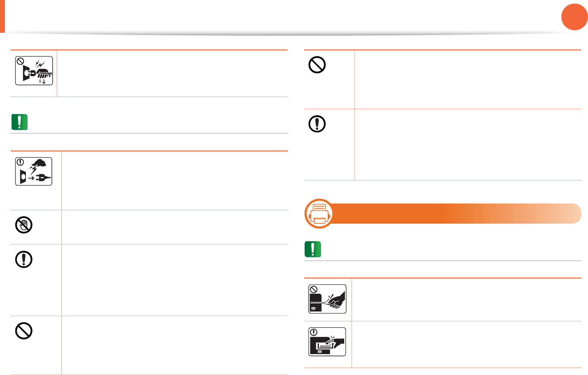Click the orange tab marker at top-left edge
This screenshot has height=375, width=588.
click(x=2, y=16)
